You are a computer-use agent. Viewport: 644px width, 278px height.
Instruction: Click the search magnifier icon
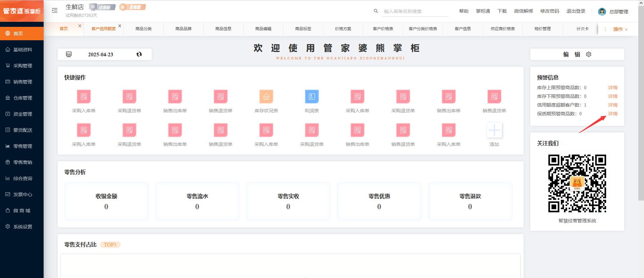[x=376, y=11]
